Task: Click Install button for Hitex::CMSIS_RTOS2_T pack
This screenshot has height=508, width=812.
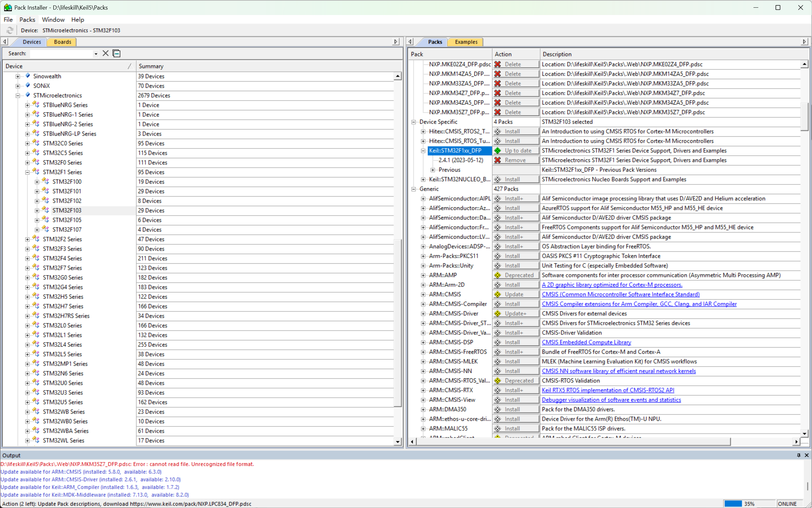Action: (x=516, y=131)
